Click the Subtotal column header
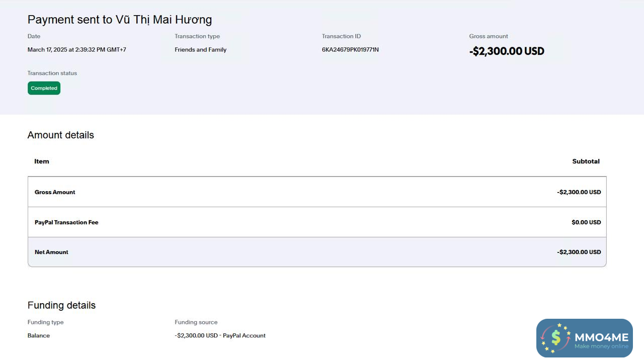 586,161
